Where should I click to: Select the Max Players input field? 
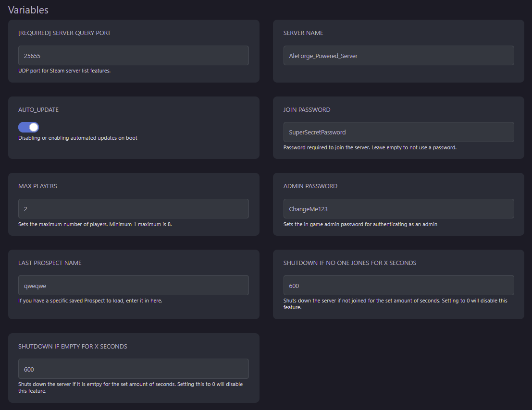click(133, 209)
